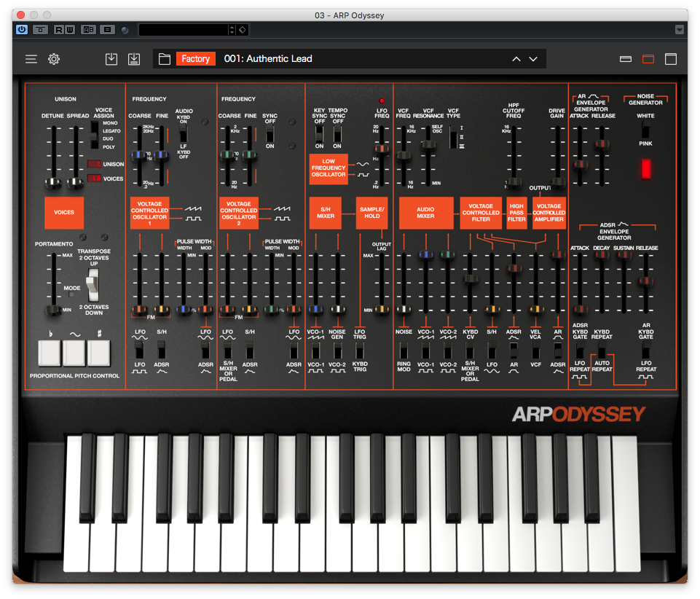The image size is (700, 599).
Task: Toggle VCO-1 Audio KYBD On switch
Action: [184, 133]
